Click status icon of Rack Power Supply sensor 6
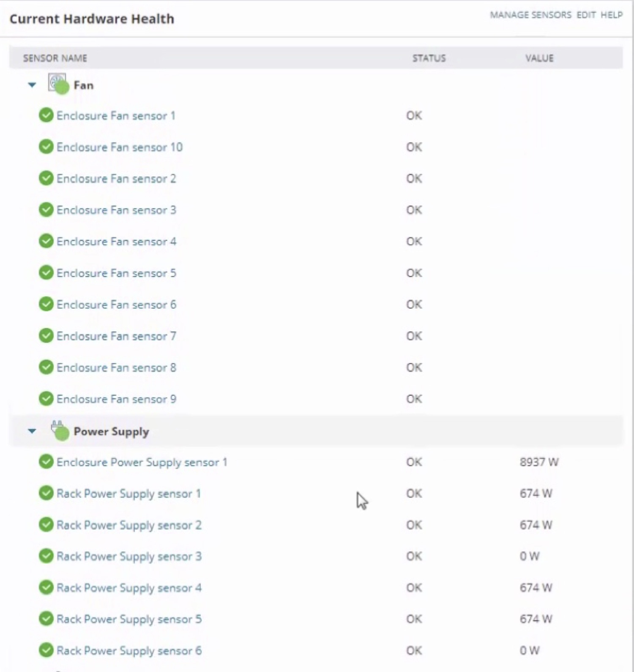Image resolution: width=634 pixels, height=672 pixels. coord(46,650)
